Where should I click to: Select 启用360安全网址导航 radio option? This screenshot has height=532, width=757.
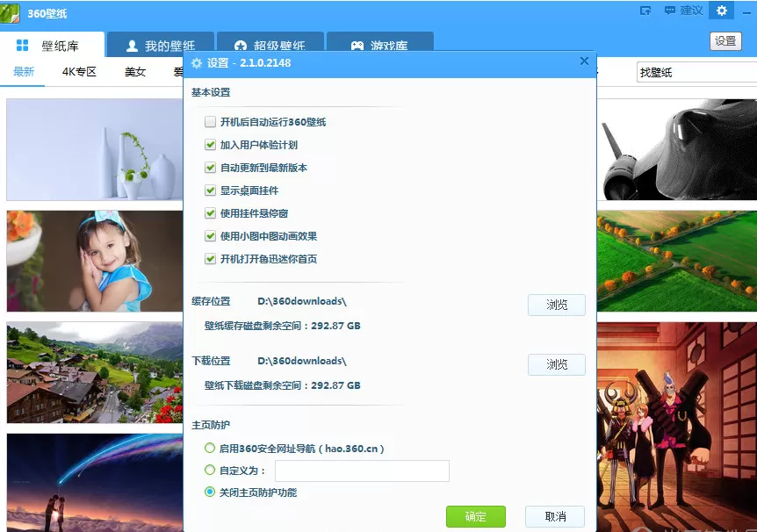(210, 448)
